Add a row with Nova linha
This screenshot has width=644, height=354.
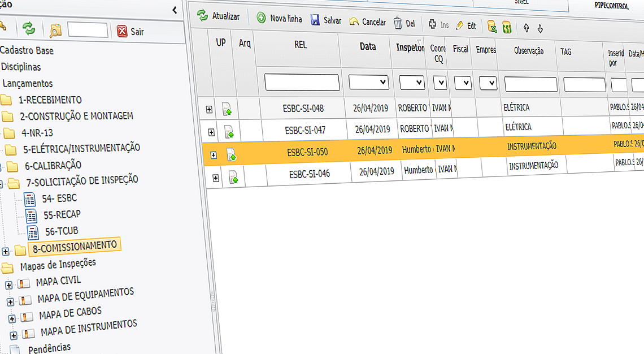tap(279, 19)
